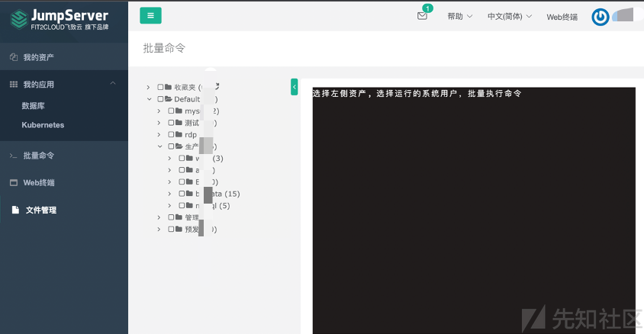Expand the node ending in (15)
Image resolution: width=644 pixels, height=334 pixels.
coord(169,194)
